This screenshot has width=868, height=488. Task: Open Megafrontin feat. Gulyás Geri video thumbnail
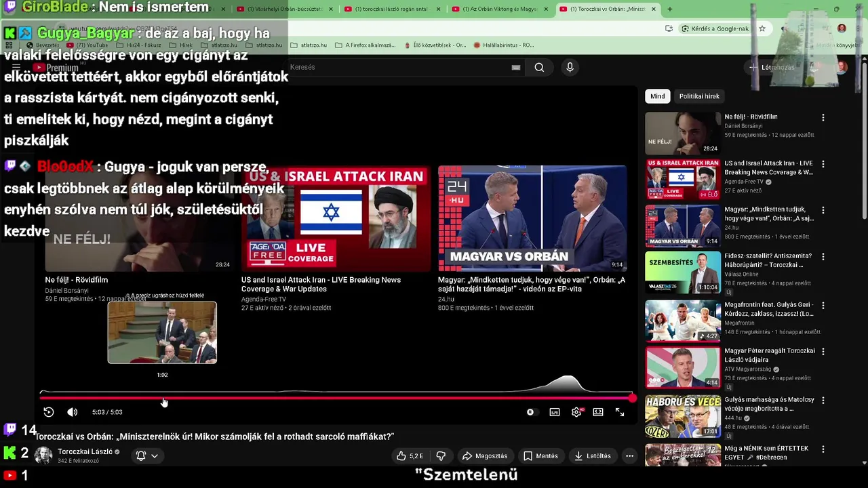pyautogui.click(x=683, y=321)
